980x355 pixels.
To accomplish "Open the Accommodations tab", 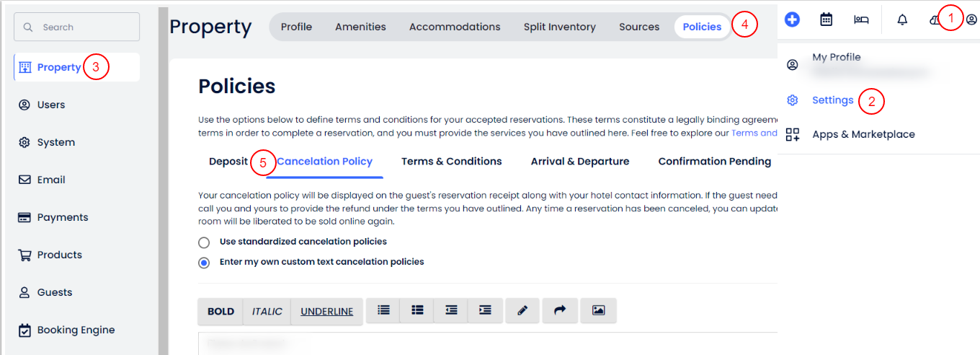I will pyautogui.click(x=455, y=27).
